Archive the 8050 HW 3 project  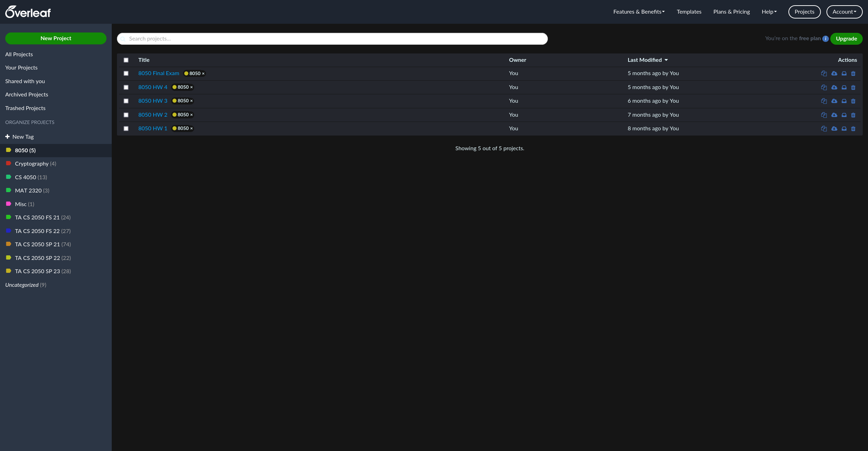pyautogui.click(x=844, y=101)
